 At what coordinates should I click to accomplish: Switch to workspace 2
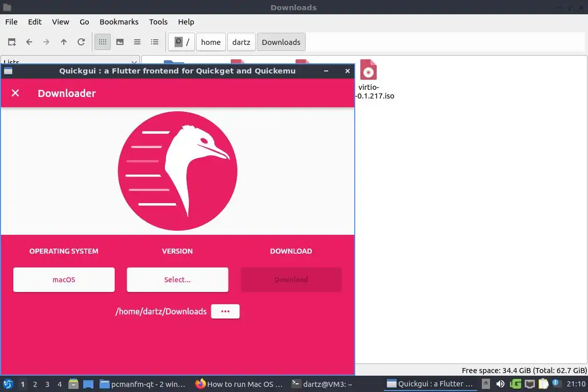pyautogui.click(x=35, y=384)
